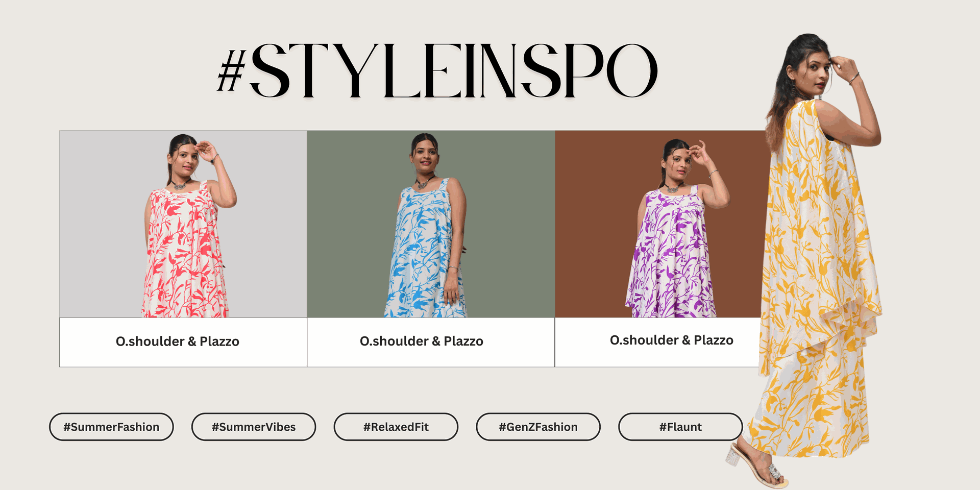Click the caption under the blue dress

[422, 341]
